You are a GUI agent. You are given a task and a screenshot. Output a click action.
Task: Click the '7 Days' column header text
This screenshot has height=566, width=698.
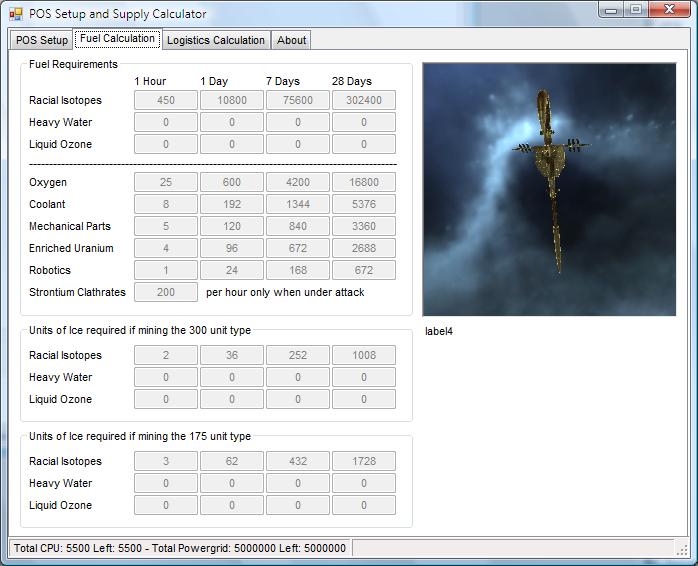(x=283, y=81)
